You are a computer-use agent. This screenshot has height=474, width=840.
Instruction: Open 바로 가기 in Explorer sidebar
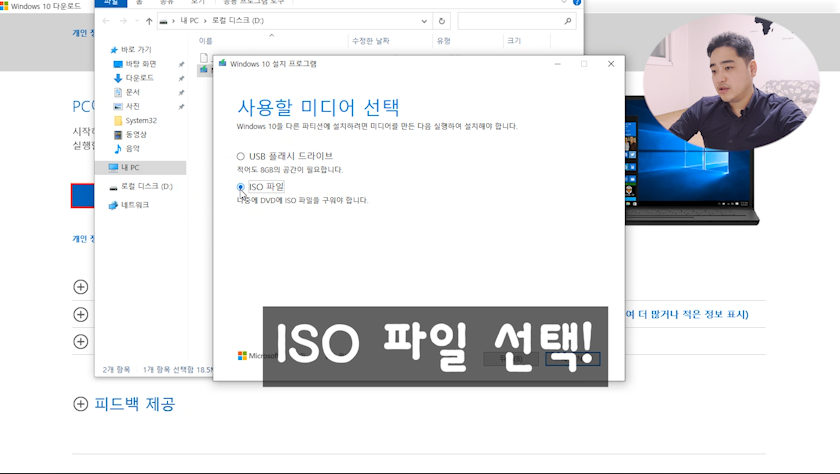(x=136, y=49)
